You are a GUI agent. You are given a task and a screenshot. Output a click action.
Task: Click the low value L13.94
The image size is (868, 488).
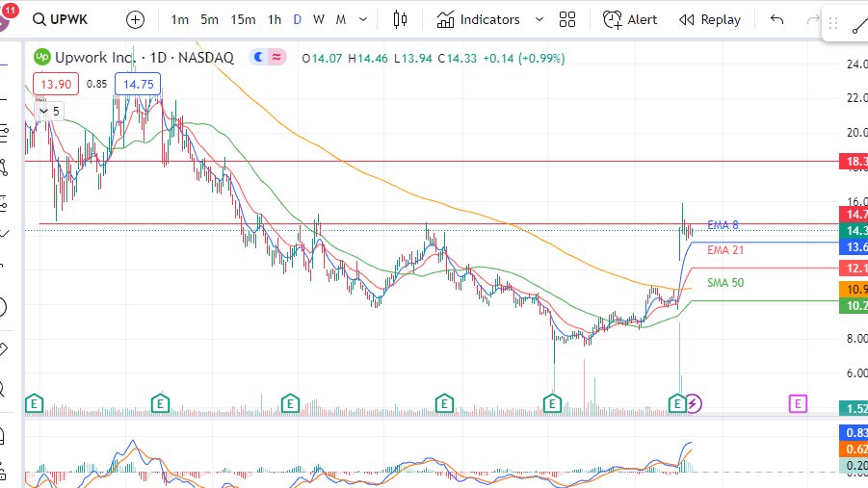(x=413, y=58)
